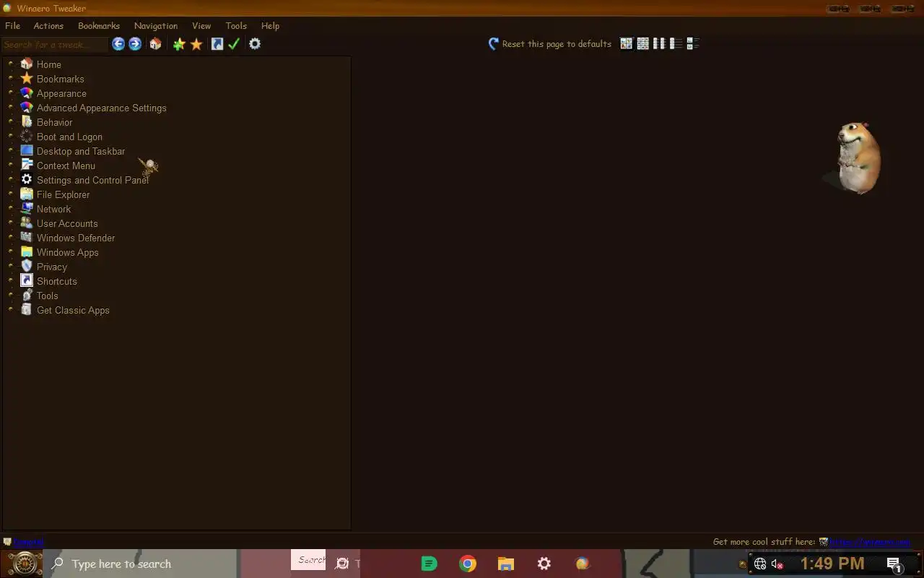Open the network globe tray icon
The image size is (924, 578).
click(x=760, y=564)
